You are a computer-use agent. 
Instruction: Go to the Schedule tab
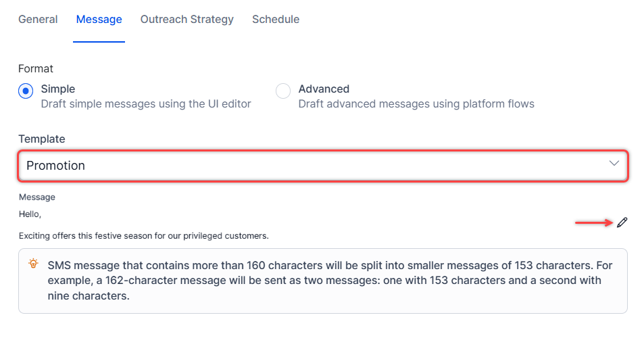(276, 20)
